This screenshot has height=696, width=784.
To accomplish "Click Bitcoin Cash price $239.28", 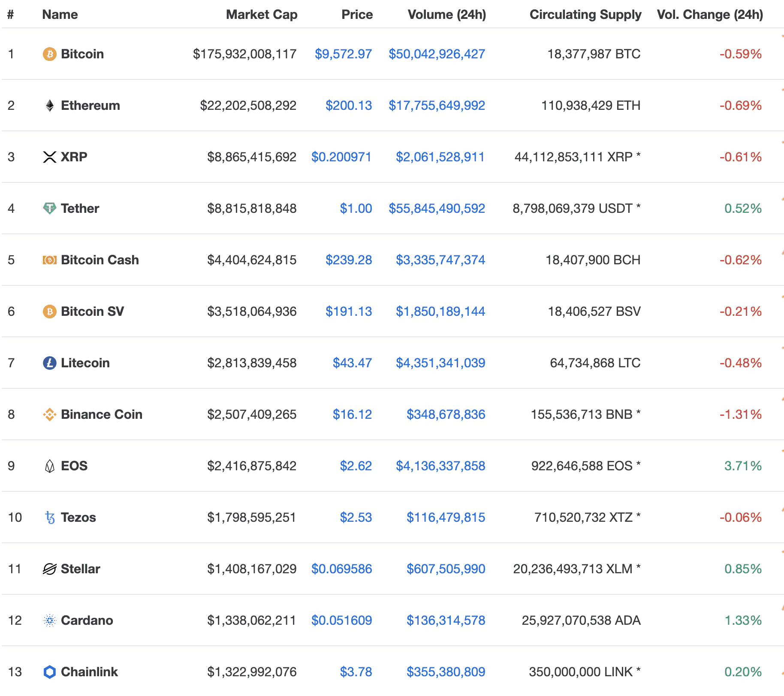I will click(x=349, y=260).
